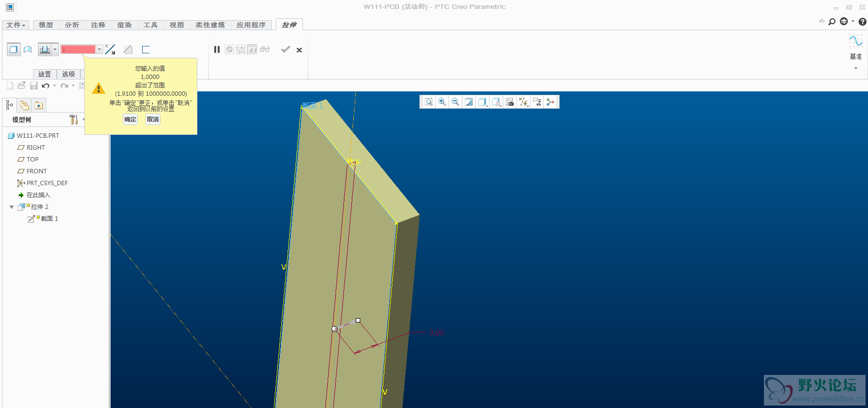Switch to the 视图 ribbon tab
The height and width of the screenshot is (408, 868).
(177, 25)
